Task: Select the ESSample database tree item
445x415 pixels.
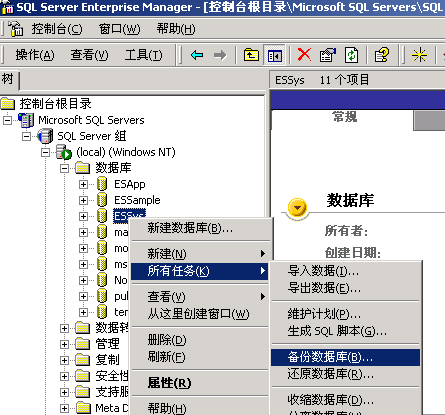Action: tap(137, 200)
